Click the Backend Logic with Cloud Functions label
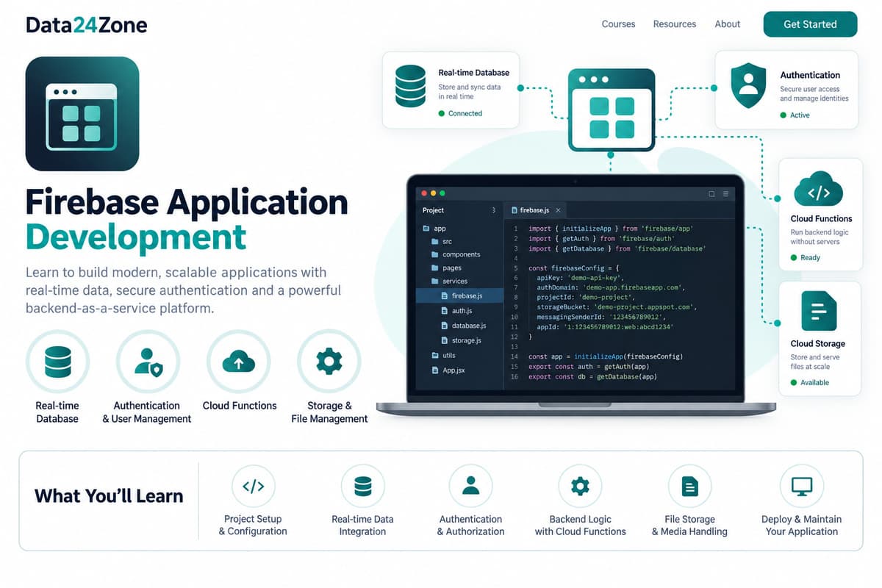Image resolution: width=882 pixels, height=588 pixels. coord(580,526)
